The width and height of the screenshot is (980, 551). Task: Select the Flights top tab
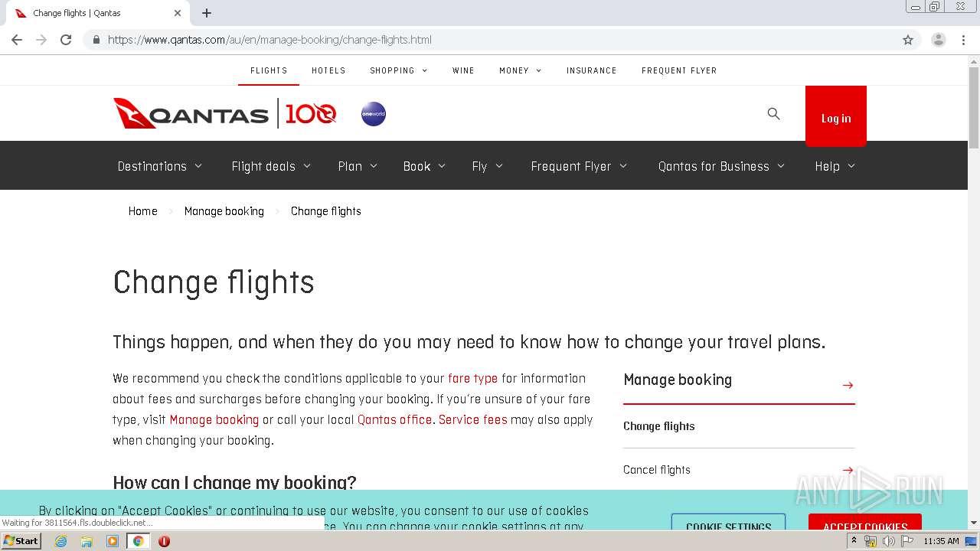(269, 70)
